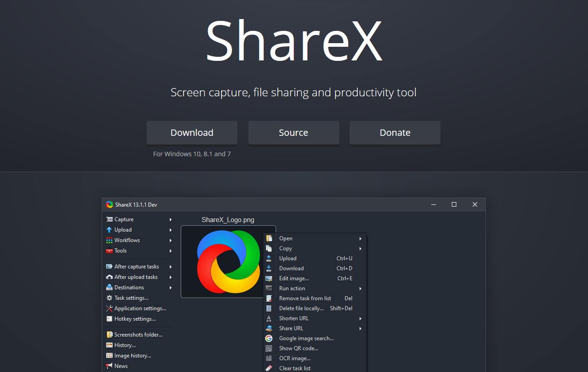The width and height of the screenshot is (588, 372).
Task: Click the QR code icon
Action: (269, 348)
